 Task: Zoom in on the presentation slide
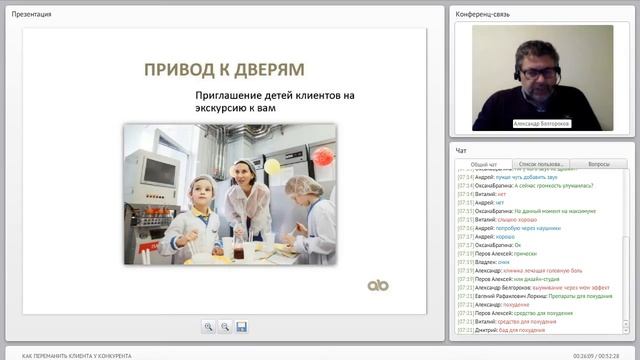208,327
